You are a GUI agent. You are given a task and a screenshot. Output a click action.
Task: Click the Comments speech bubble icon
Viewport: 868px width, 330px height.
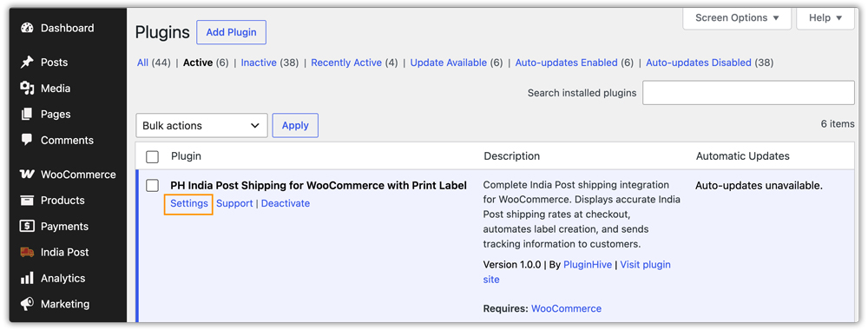point(27,140)
